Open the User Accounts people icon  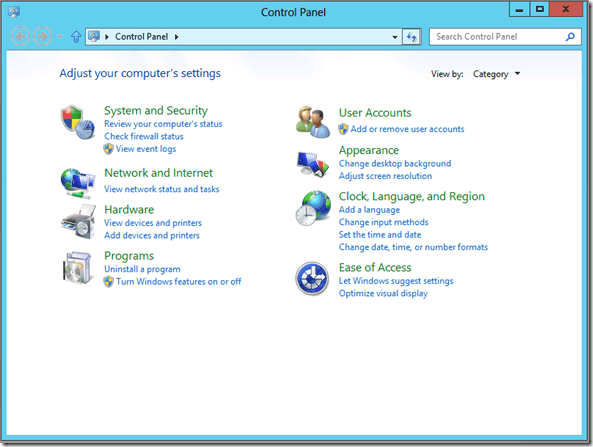pyautogui.click(x=313, y=122)
